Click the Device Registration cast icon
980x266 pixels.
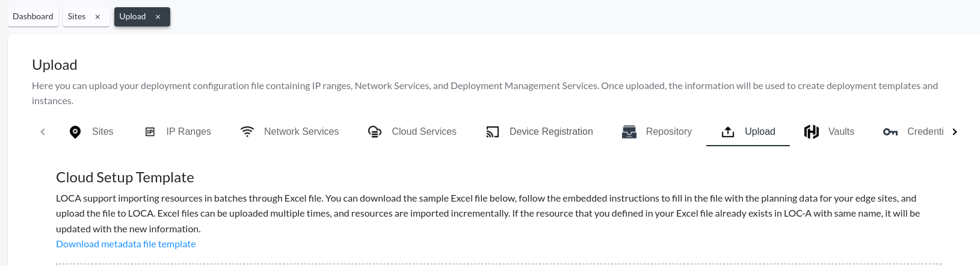tap(493, 132)
